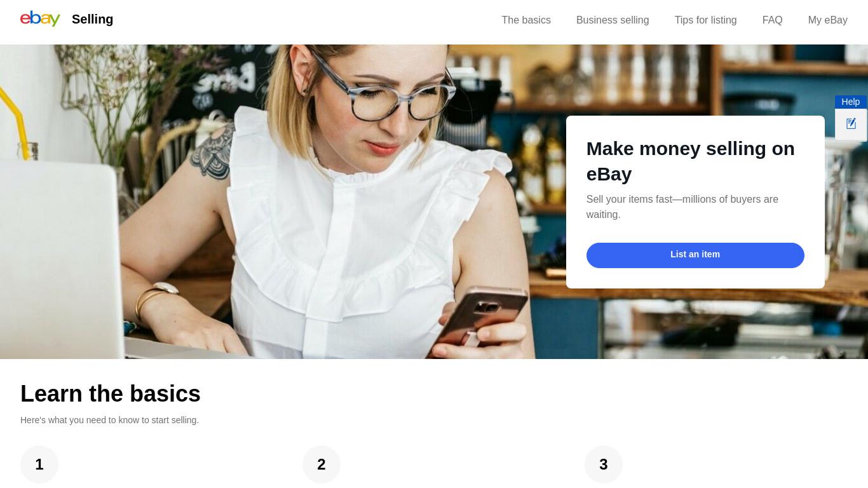The image size is (868, 488).
Task: Open My eBay from the header
Action: tap(827, 20)
